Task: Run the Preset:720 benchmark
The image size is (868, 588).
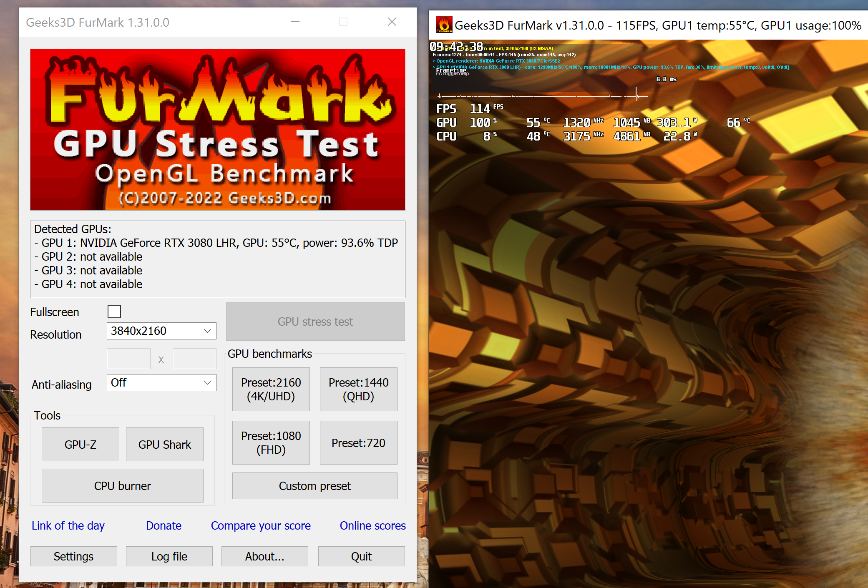Action: pyautogui.click(x=358, y=443)
